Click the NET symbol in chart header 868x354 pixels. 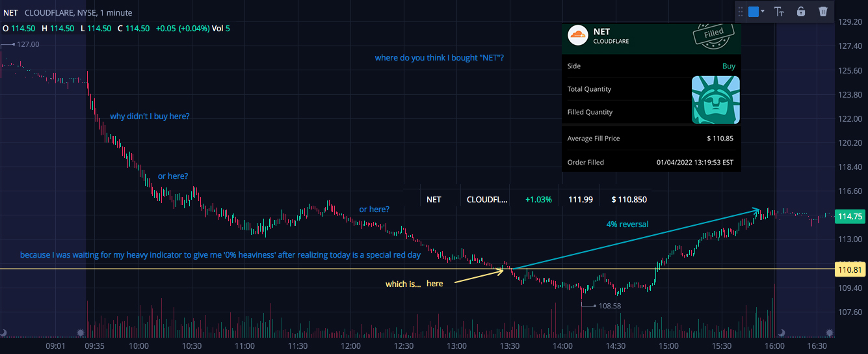10,12
